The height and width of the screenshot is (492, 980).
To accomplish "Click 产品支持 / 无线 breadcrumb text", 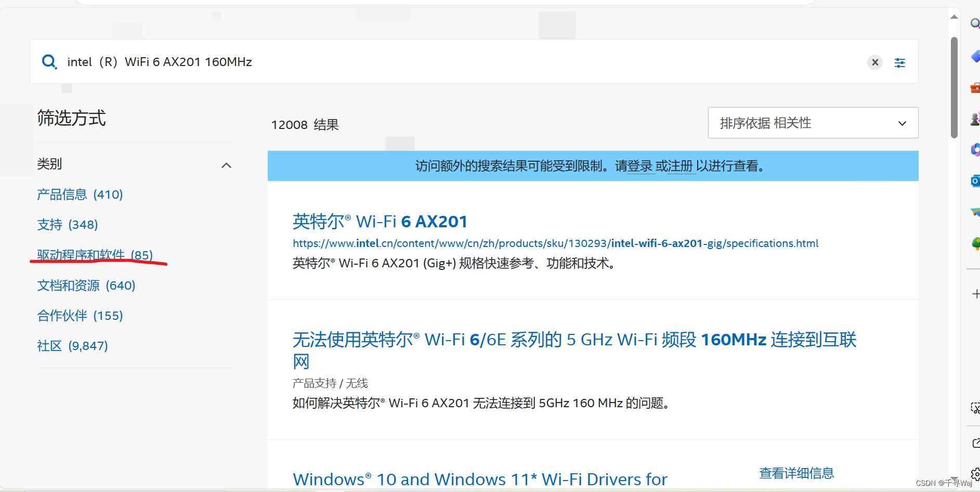I will pyautogui.click(x=330, y=383).
